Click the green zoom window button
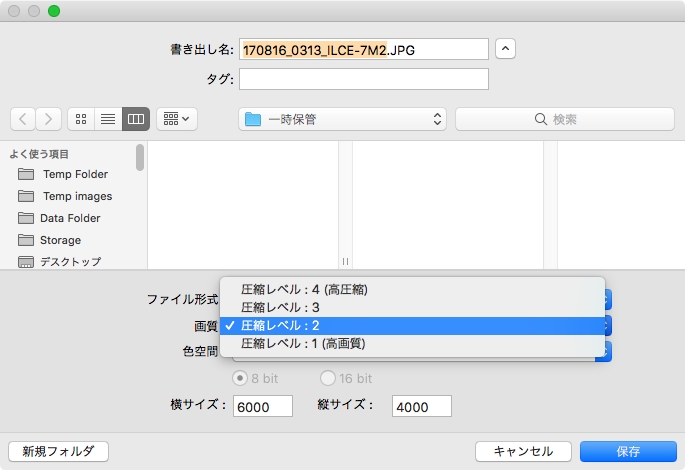The image size is (685, 470). (54, 11)
